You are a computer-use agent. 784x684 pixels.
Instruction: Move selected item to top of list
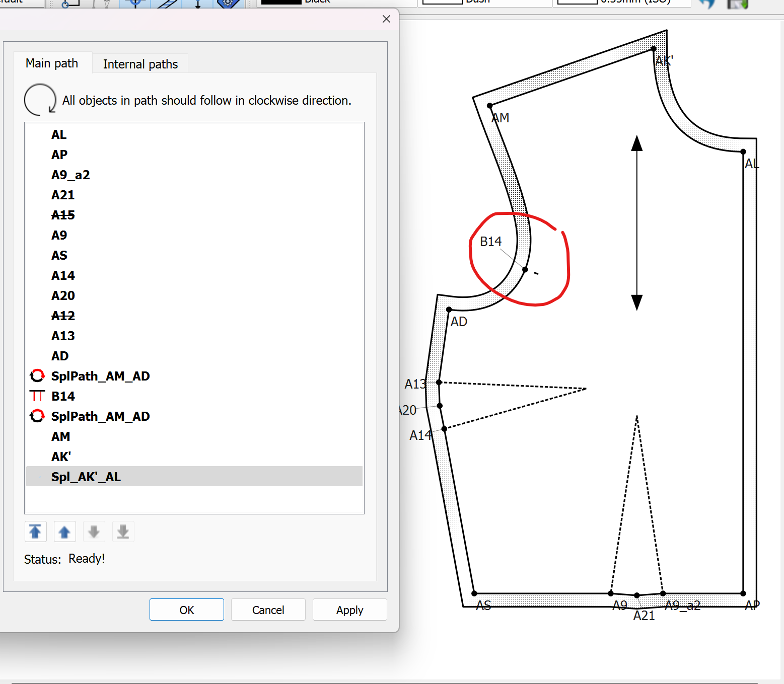tap(35, 531)
